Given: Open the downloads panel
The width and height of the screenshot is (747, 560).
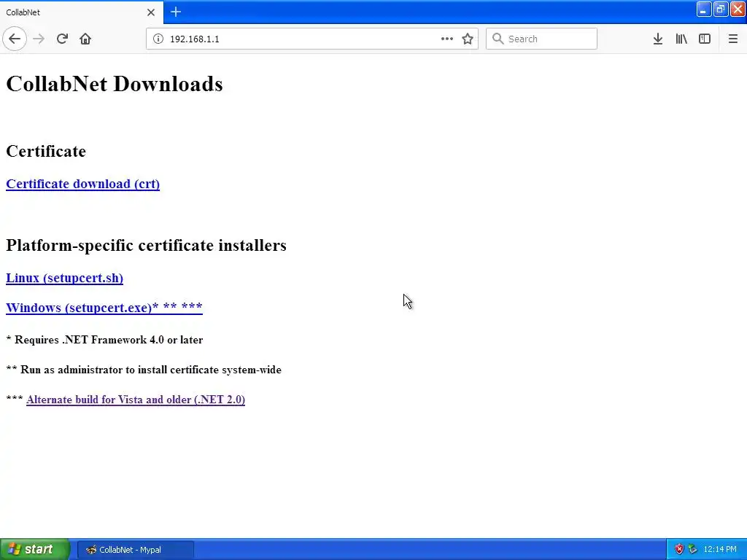Looking at the screenshot, I should (x=658, y=39).
